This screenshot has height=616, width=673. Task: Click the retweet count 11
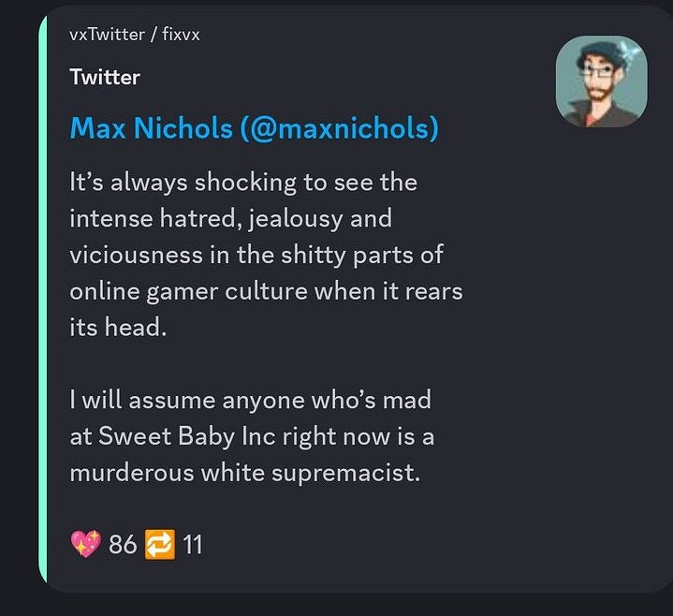pos(192,545)
